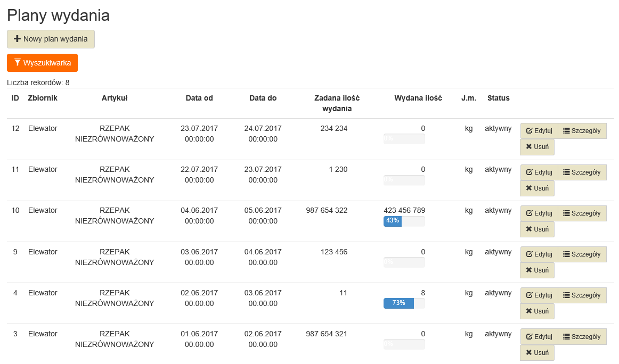
Task: Edit the plan with ID 11
Action: [x=539, y=172]
